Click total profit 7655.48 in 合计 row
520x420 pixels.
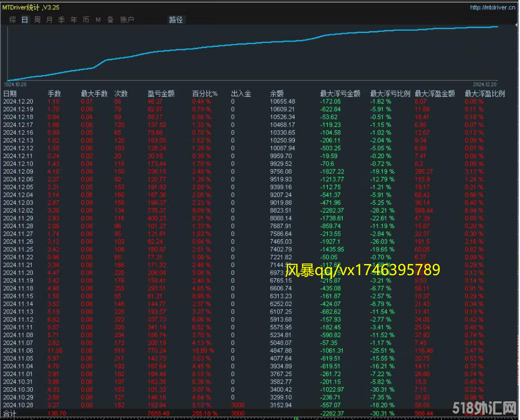tap(159, 413)
